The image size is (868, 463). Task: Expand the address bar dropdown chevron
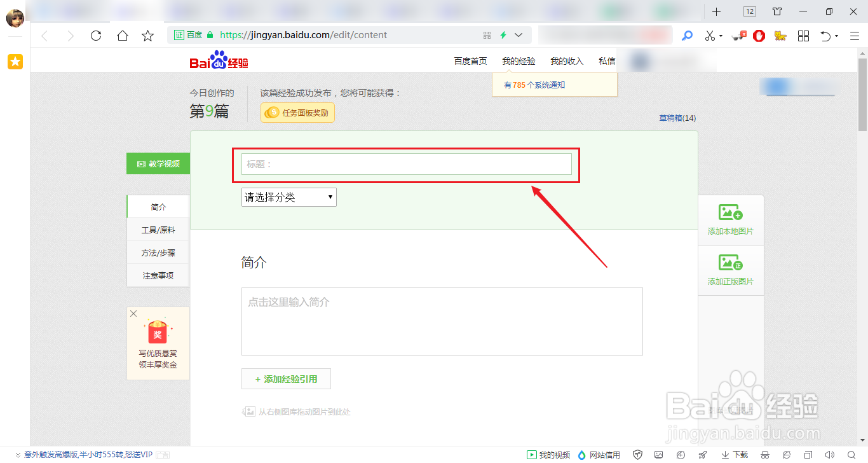[518, 36]
